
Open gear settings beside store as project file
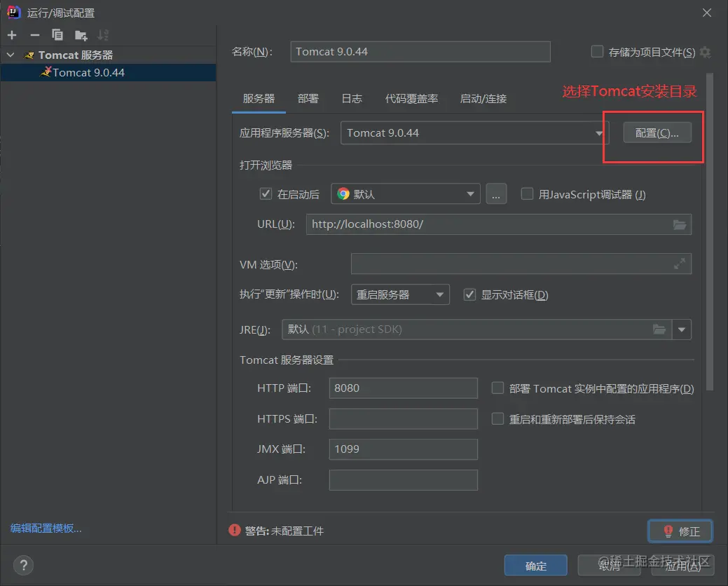click(706, 52)
